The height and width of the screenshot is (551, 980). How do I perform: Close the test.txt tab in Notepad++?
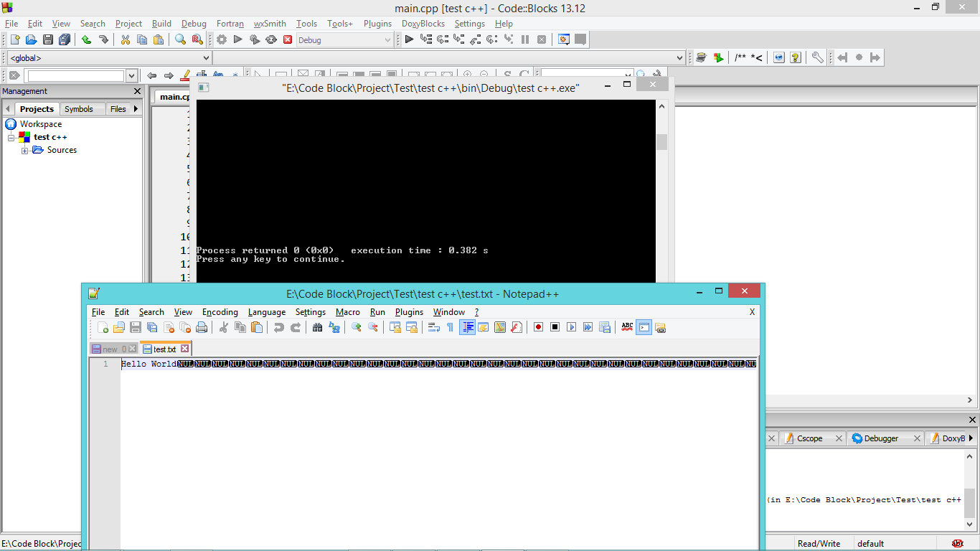[184, 349]
